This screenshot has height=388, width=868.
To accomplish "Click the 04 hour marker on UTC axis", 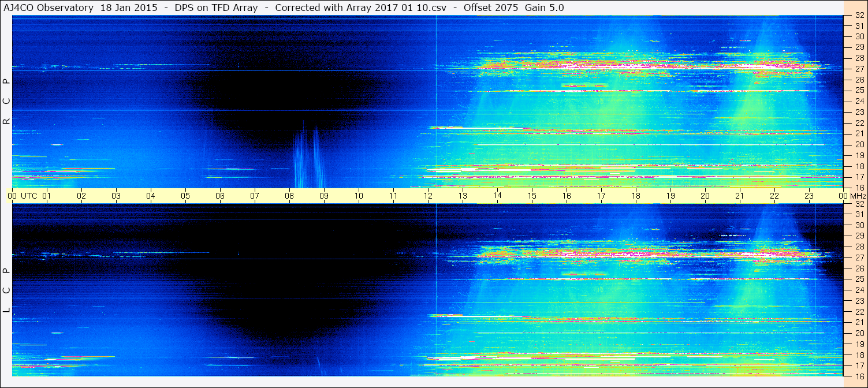I will tap(151, 196).
